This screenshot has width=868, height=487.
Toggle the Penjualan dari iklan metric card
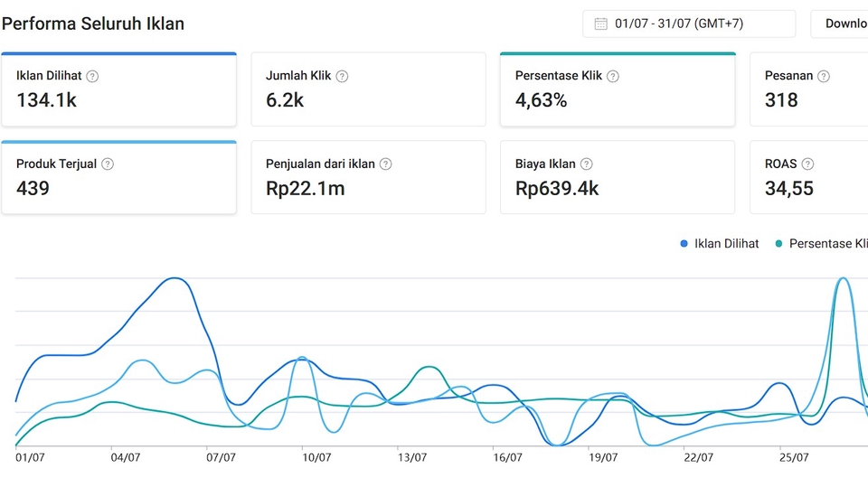(x=369, y=177)
